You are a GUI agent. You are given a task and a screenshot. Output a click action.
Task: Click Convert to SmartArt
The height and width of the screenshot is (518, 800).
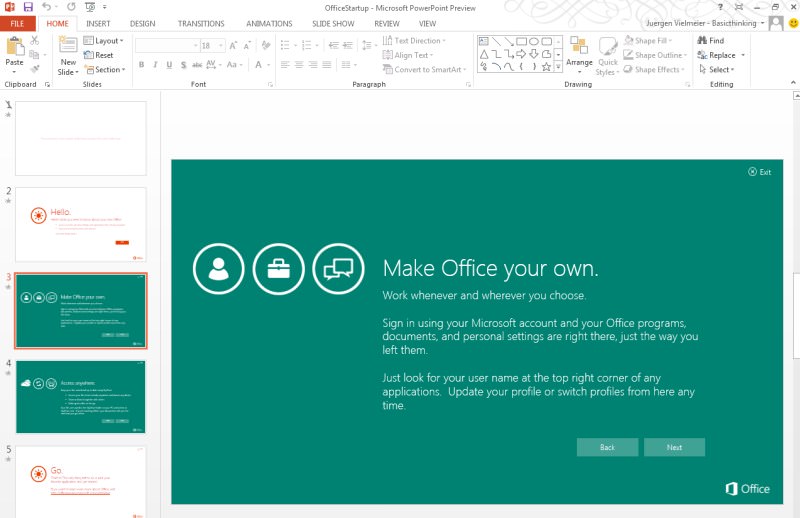[424, 69]
